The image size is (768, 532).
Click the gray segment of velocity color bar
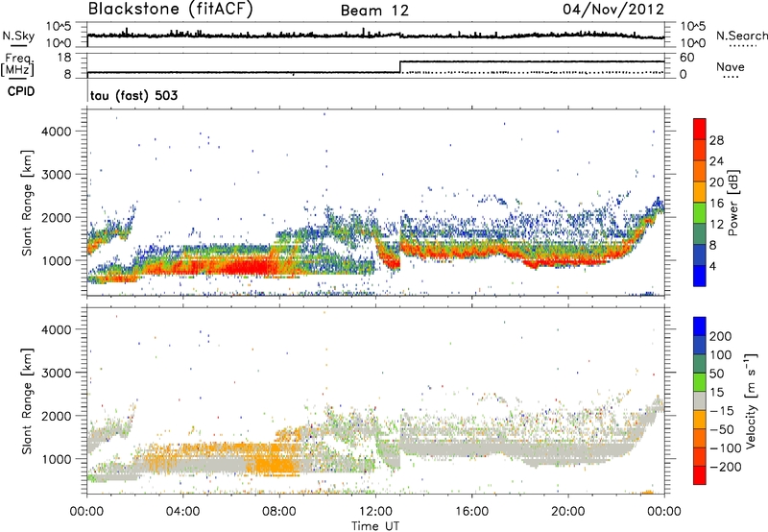click(x=700, y=401)
